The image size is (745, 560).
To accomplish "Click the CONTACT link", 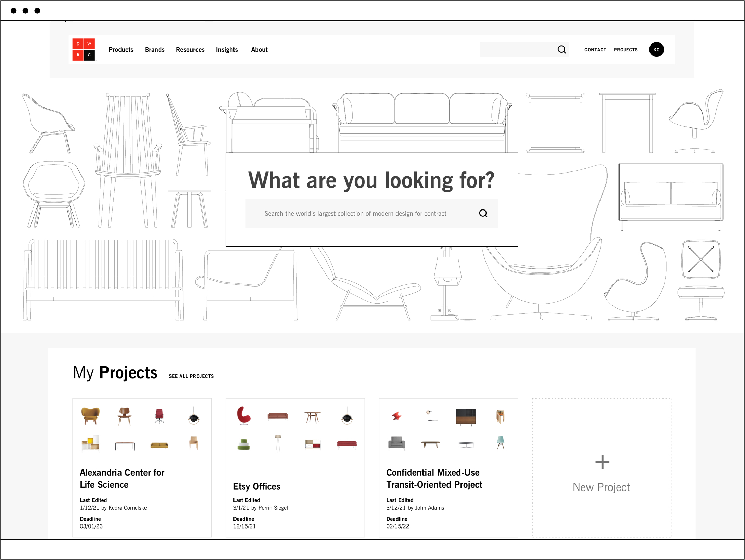I will click(595, 50).
